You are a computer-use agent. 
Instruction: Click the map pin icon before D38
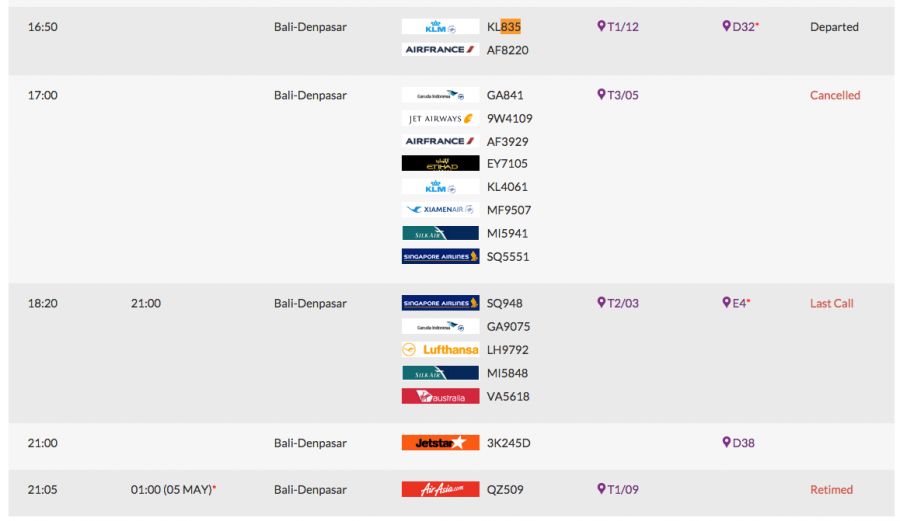pyautogui.click(x=726, y=442)
